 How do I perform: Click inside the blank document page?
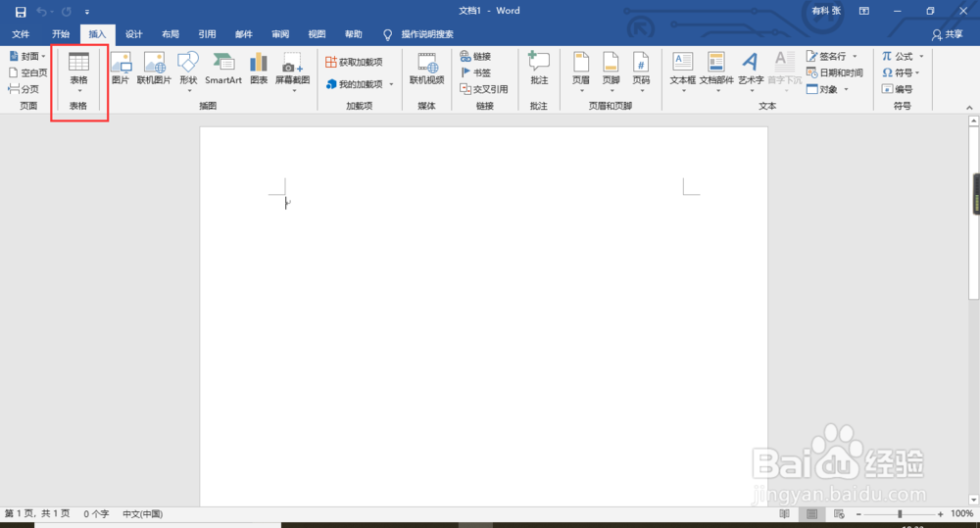(483, 316)
